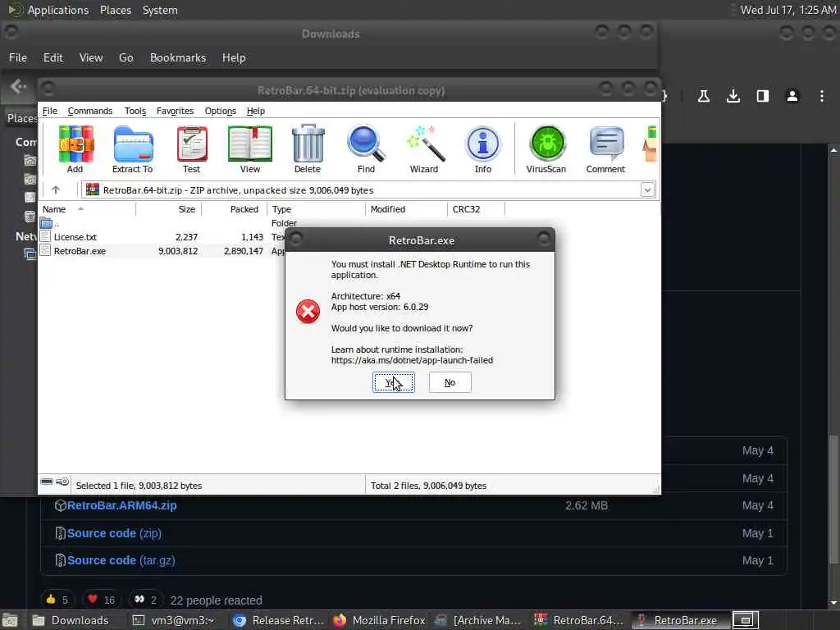Screen dimensions: 840x630
Task: Open WinRAR Tools menu
Action: point(135,111)
